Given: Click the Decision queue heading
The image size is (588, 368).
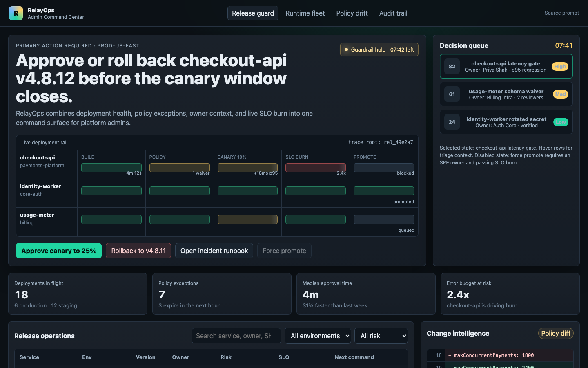Looking at the screenshot, I should [x=464, y=45].
